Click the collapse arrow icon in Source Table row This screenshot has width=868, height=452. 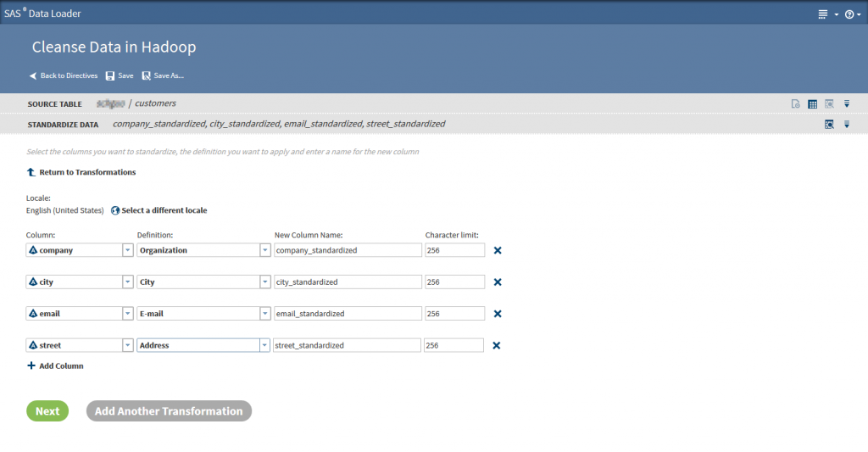coord(846,104)
